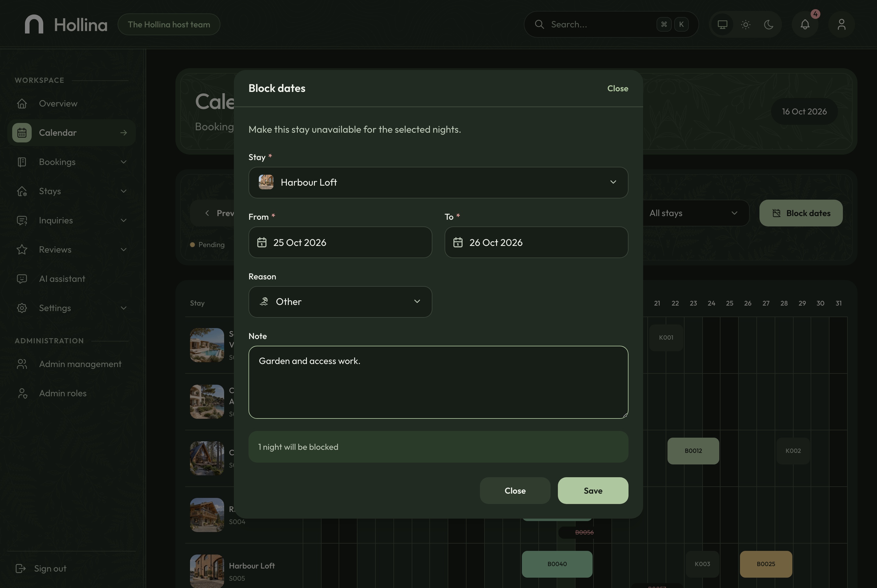Image resolution: width=877 pixels, height=588 pixels.
Task: Click the Settings gear icon
Action: (22, 308)
